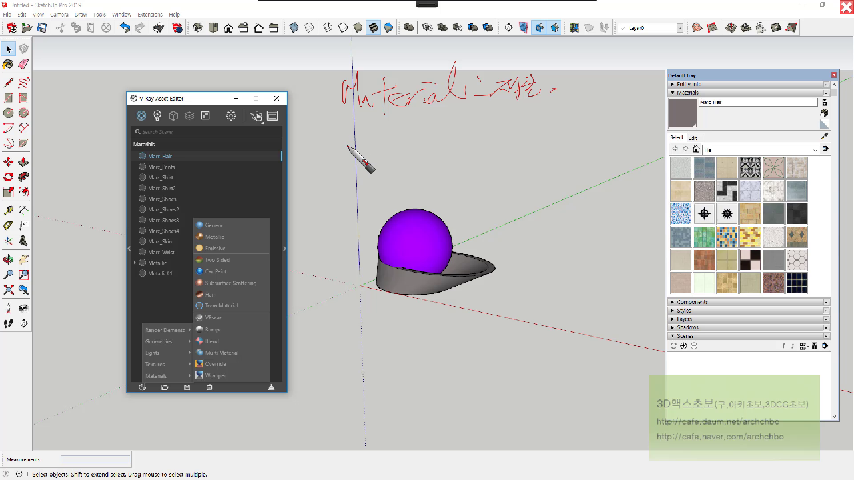Open V-Ray Materials category icon

click(141, 116)
